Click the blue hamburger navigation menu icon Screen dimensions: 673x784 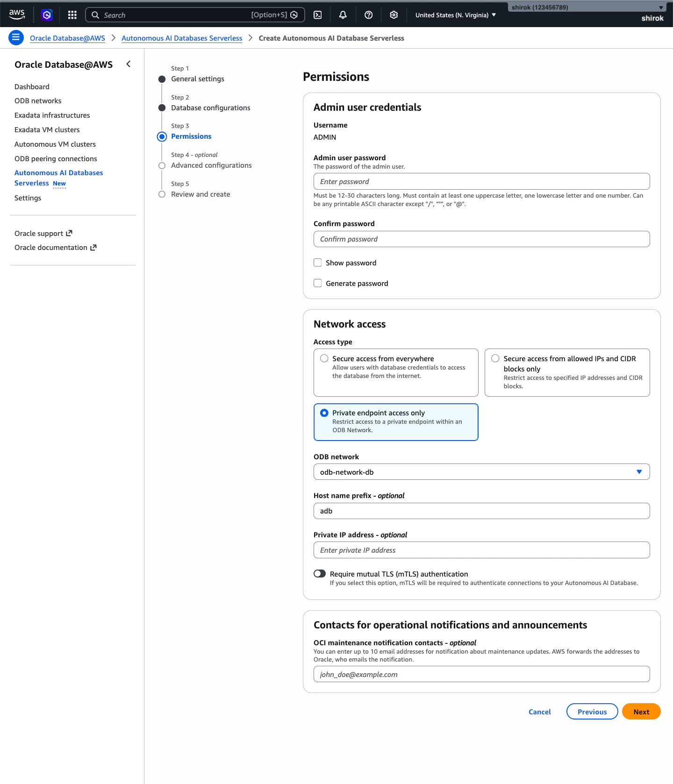[x=16, y=38]
